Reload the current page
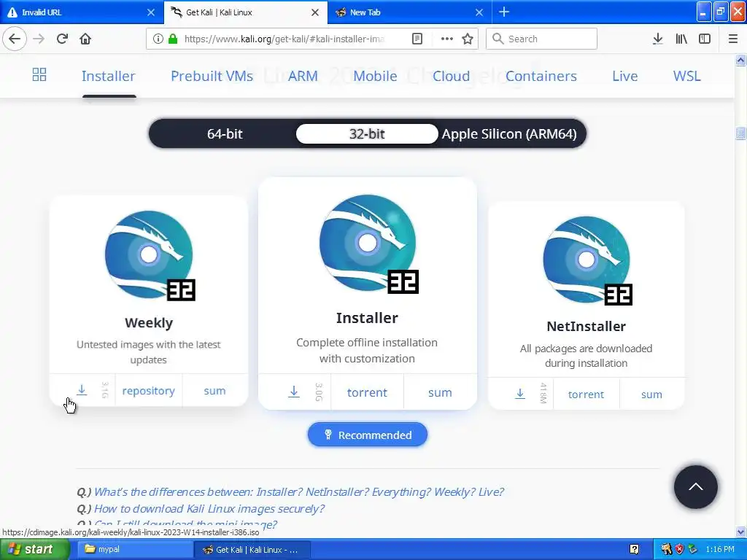Image resolution: width=747 pixels, height=560 pixels. [x=62, y=39]
